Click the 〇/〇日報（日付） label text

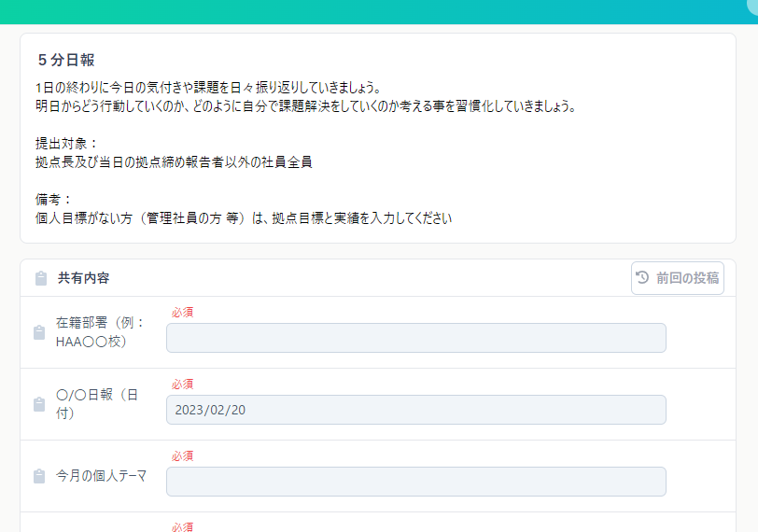pos(97,404)
